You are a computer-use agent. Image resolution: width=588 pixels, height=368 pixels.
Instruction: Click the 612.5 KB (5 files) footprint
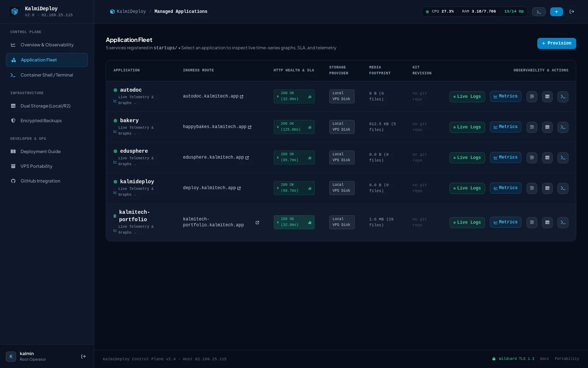click(x=383, y=127)
